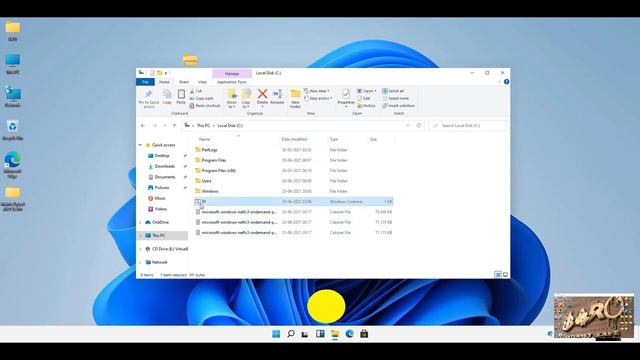Collapse the Quick access tree node
This screenshot has height=360, width=640.
coord(140,145)
